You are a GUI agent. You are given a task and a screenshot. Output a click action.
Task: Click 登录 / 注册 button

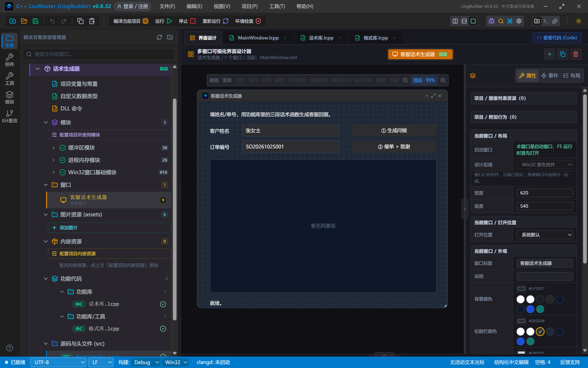133,6
